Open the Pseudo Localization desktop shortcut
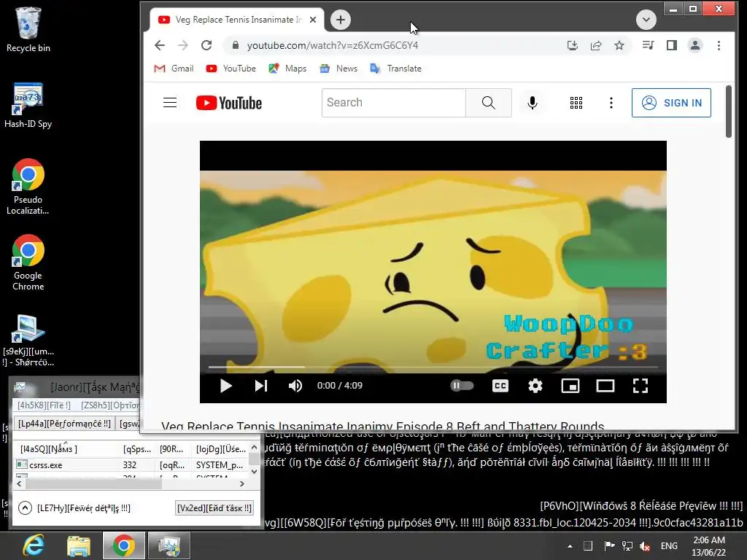The height and width of the screenshot is (560, 747). [x=28, y=187]
